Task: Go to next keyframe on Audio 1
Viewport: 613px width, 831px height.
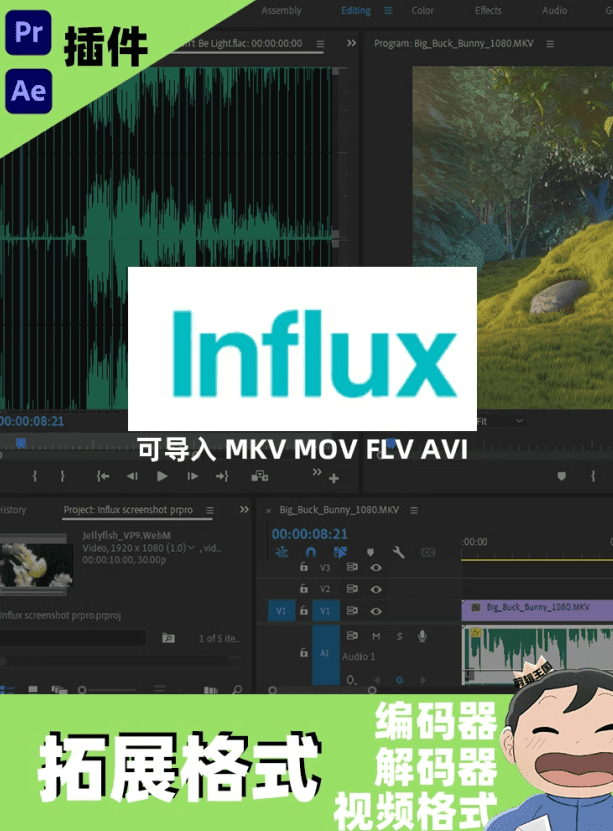Action: pos(423,679)
